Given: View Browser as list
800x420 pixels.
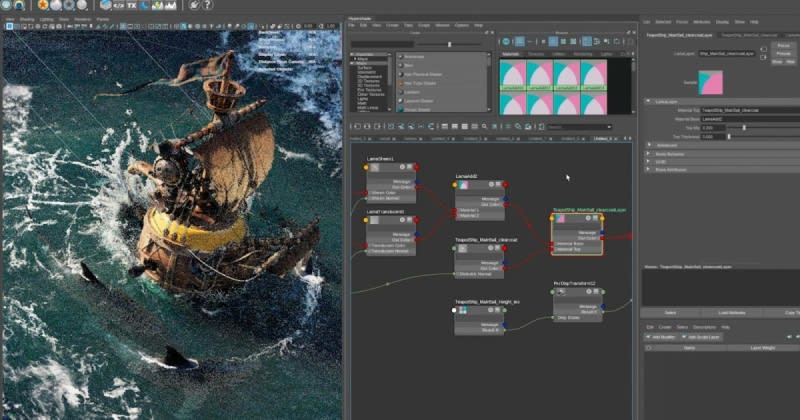Looking at the screenshot, I should coord(530,41).
